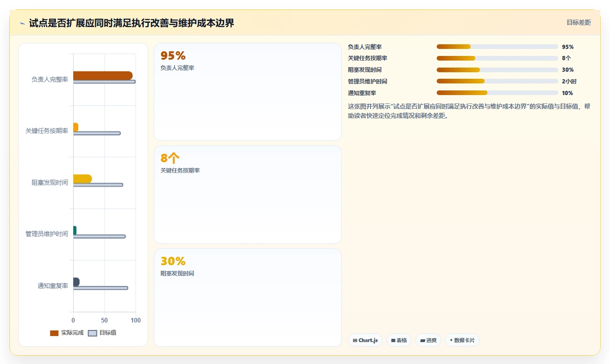Click the target bar for 管理员维护时间
The width and height of the screenshot is (610, 364).
click(x=99, y=236)
